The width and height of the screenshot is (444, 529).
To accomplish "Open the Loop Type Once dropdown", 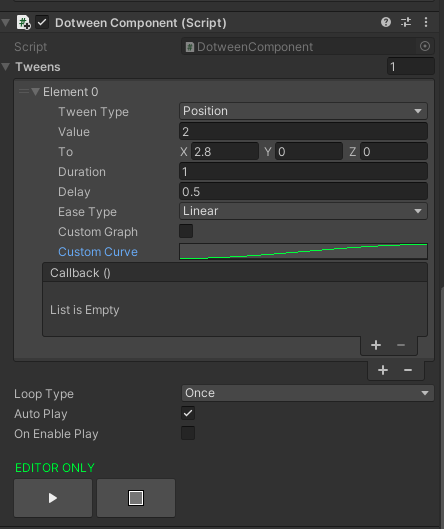I will click(x=308, y=393).
